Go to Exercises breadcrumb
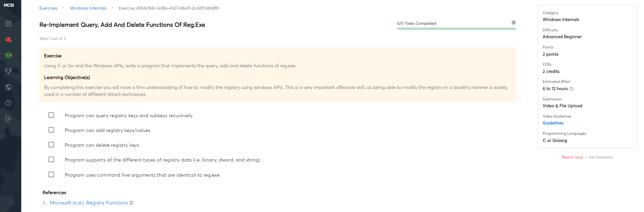 pos(48,8)
